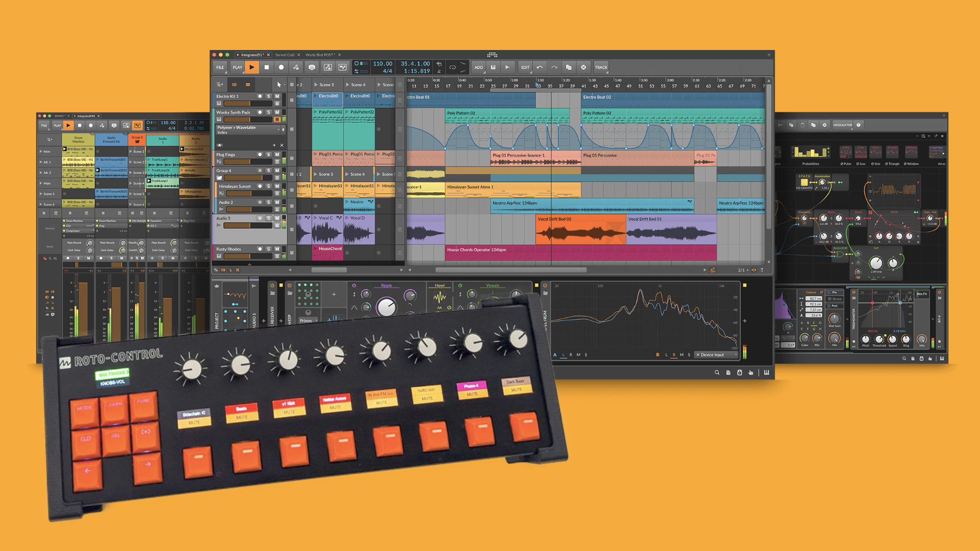The height and width of the screenshot is (551, 980).
Task: Select IntegratedMIX tab in left window
Action: [x=86, y=116]
